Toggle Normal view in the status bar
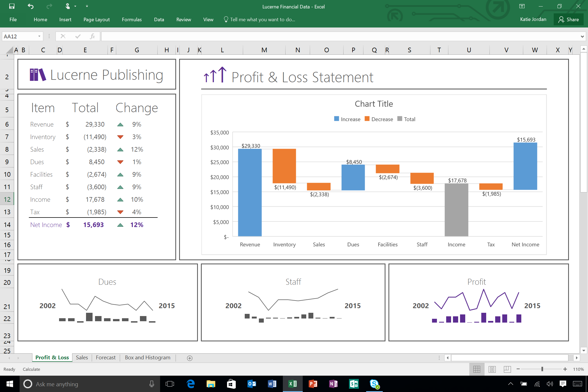 coord(477,369)
